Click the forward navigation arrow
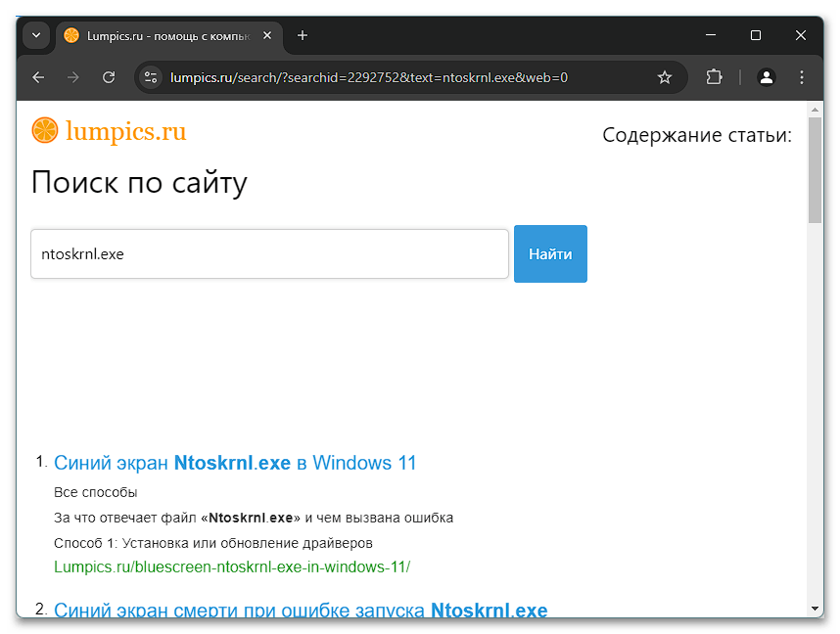The height and width of the screenshot is (634, 840). [73, 77]
